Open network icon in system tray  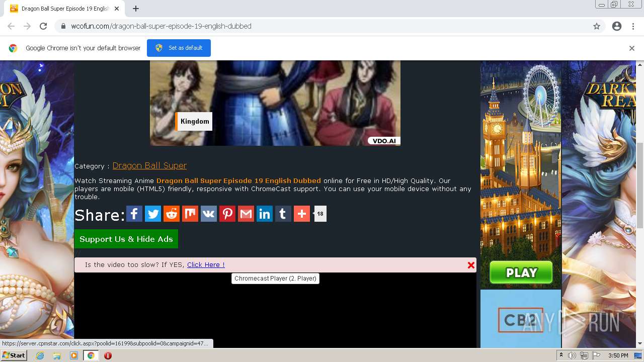point(584,355)
